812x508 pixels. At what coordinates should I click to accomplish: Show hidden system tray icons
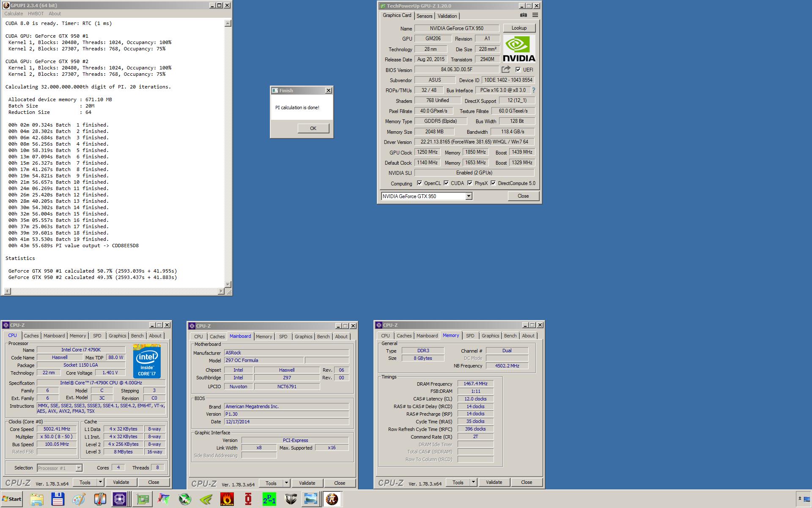(800, 499)
